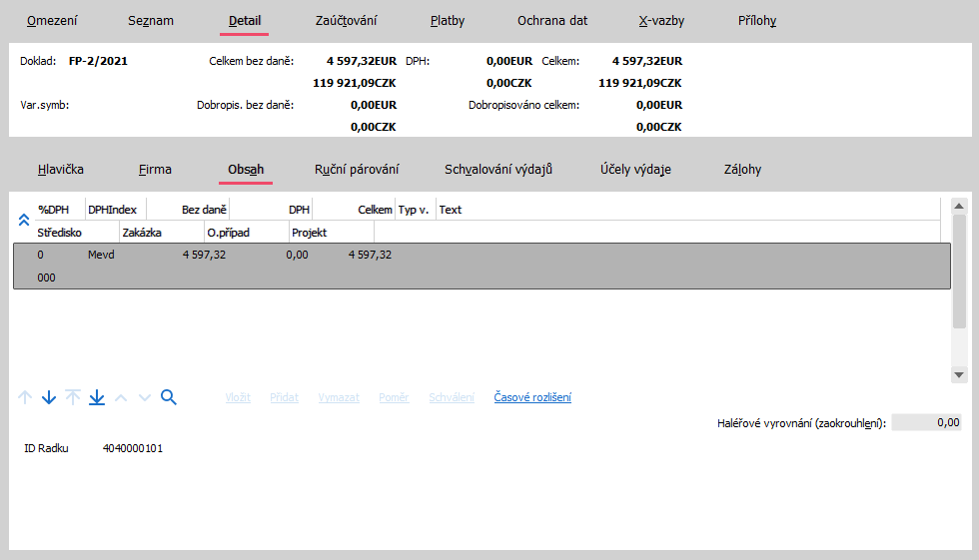Open the Omezení tab

coord(52,21)
